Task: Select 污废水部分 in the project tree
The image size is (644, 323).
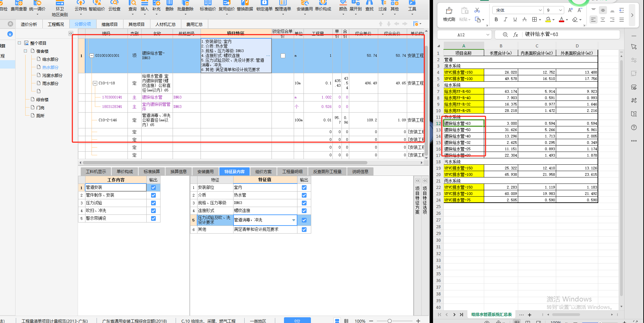Action: point(52,75)
